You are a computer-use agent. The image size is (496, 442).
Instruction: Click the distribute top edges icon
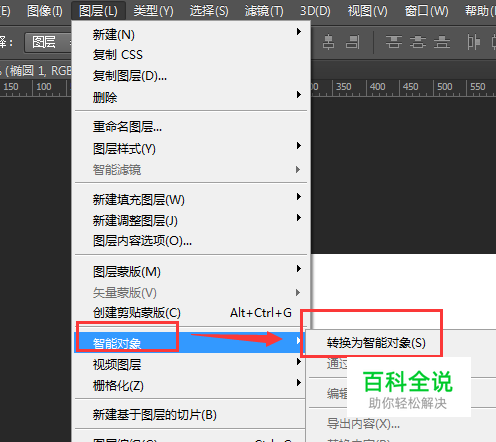click(394, 42)
